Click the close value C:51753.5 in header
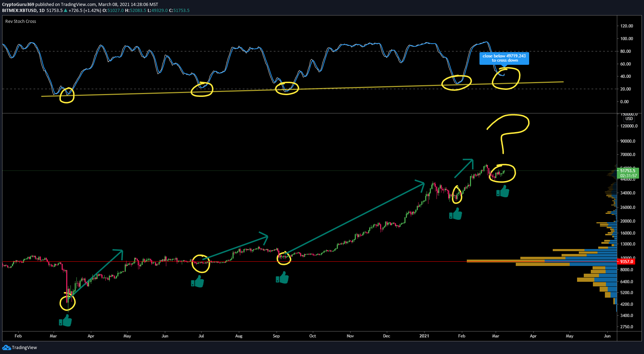This screenshot has width=644, height=354. point(179,11)
